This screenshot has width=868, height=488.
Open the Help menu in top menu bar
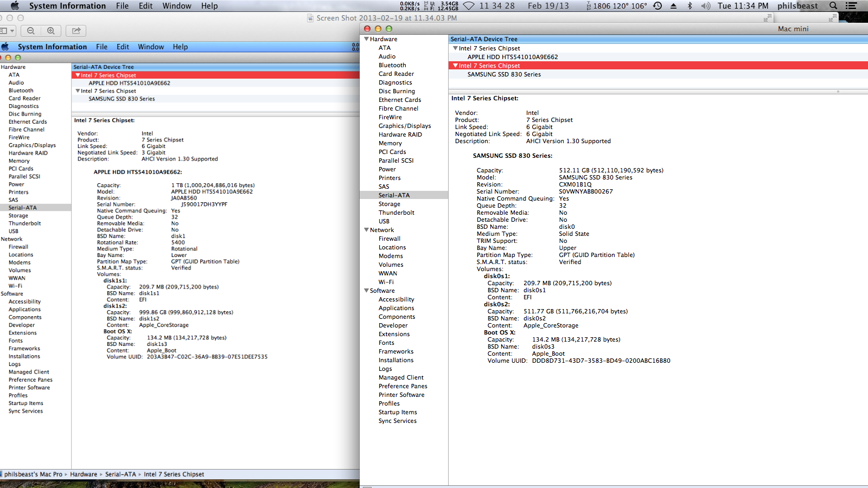(x=209, y=6)
